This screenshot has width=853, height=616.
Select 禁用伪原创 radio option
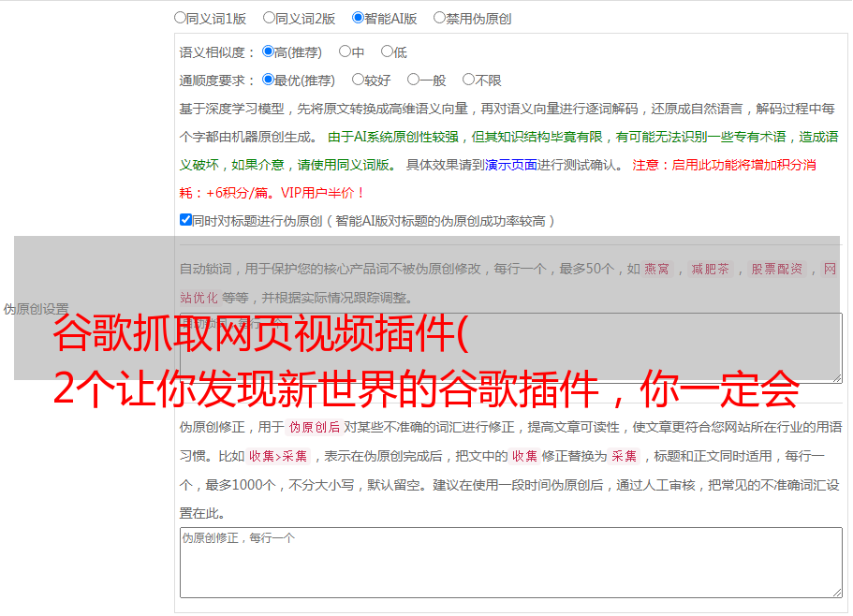(x=439, y=18)
